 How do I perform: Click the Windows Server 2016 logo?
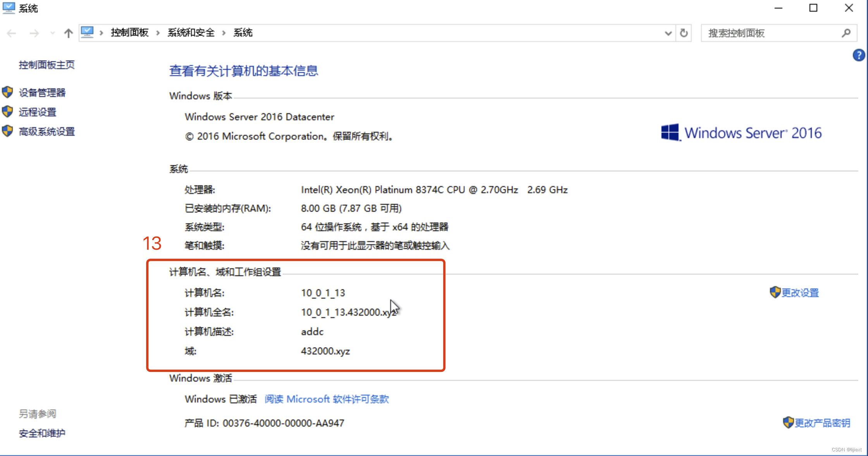coord(741,133)
